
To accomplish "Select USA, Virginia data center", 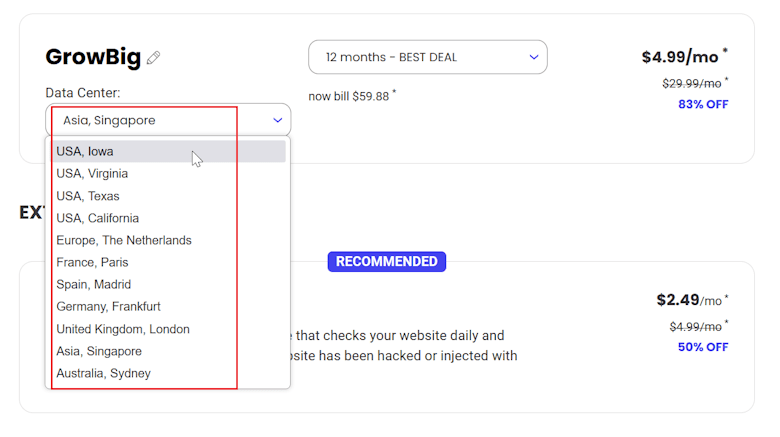I will (x=168, y=174).
